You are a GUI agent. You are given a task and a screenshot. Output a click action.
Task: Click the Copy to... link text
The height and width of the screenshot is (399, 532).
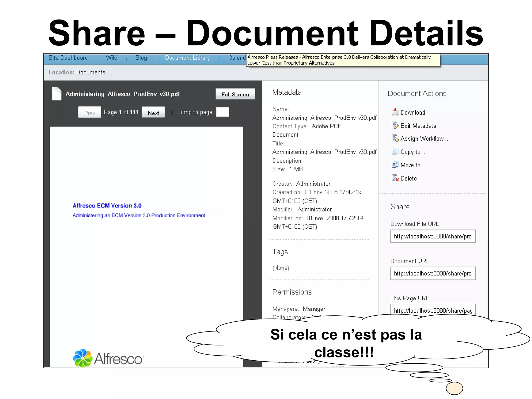(x=413, y=152)
